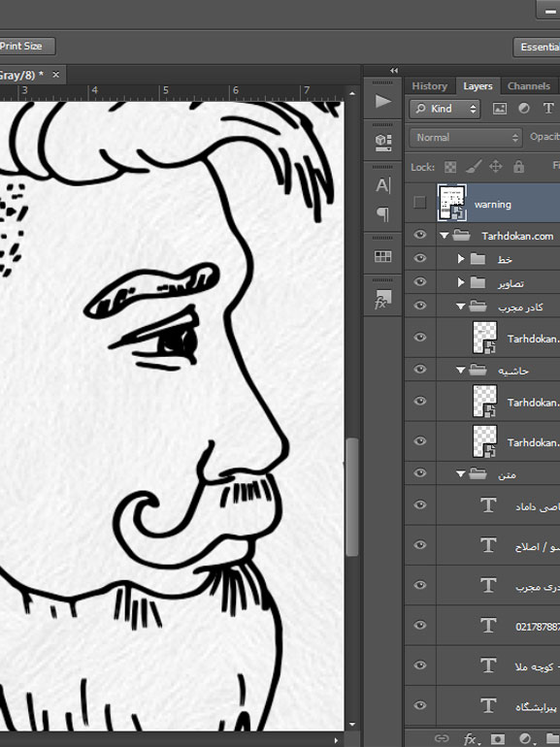Open the Character panel icon
This screenshot has height=747, width=560.
[383, 185]
